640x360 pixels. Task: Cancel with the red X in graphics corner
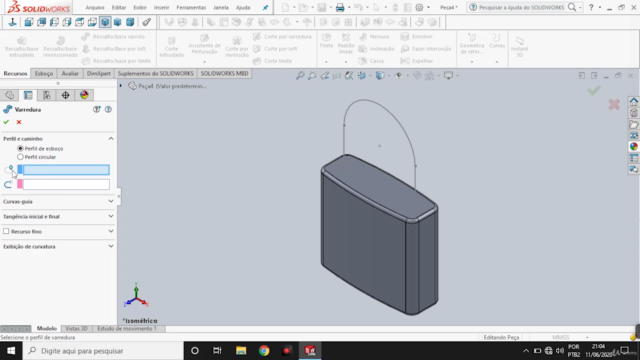(x=614, y=104)
